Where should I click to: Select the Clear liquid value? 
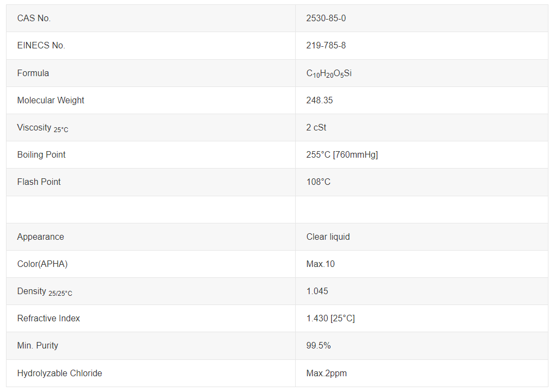pyautogui.click(x=328, y=237)
